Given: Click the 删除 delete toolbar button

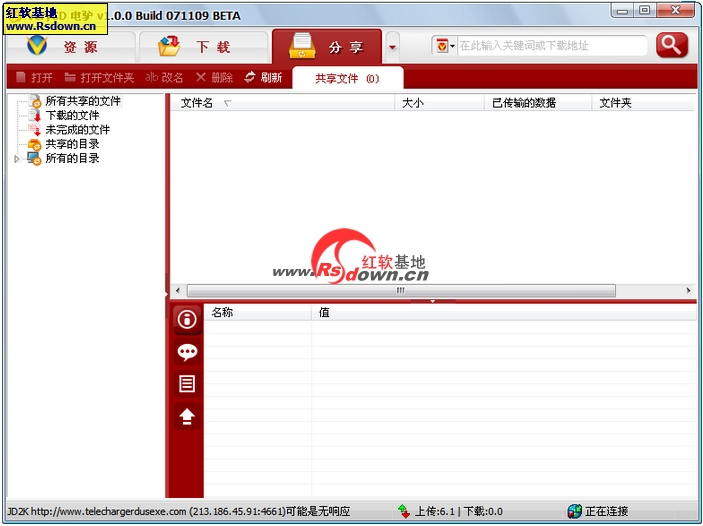Looking at the screenshot, I should pos(214,78).
